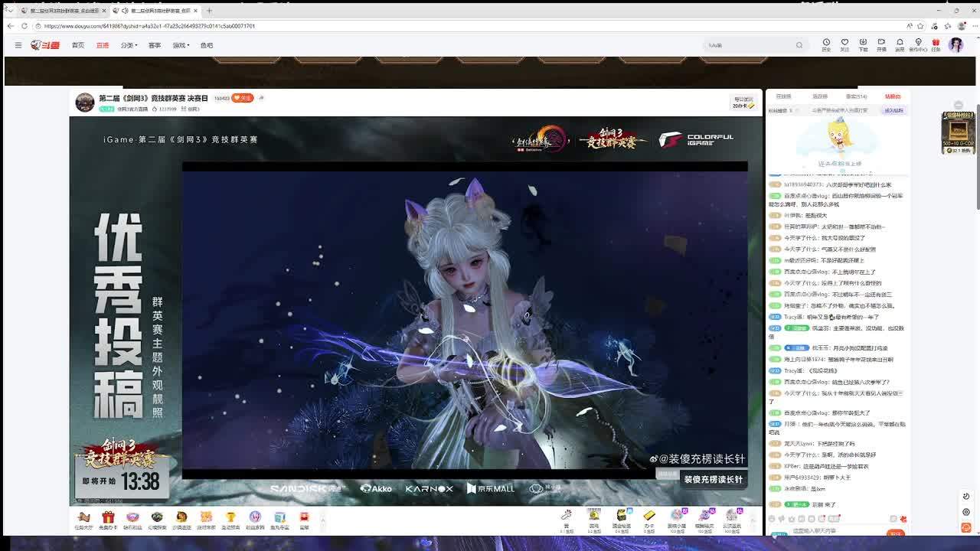This screenshot has width=980, height=551.
Task: Open the notifications bell icon
Action: click(900, 44)
